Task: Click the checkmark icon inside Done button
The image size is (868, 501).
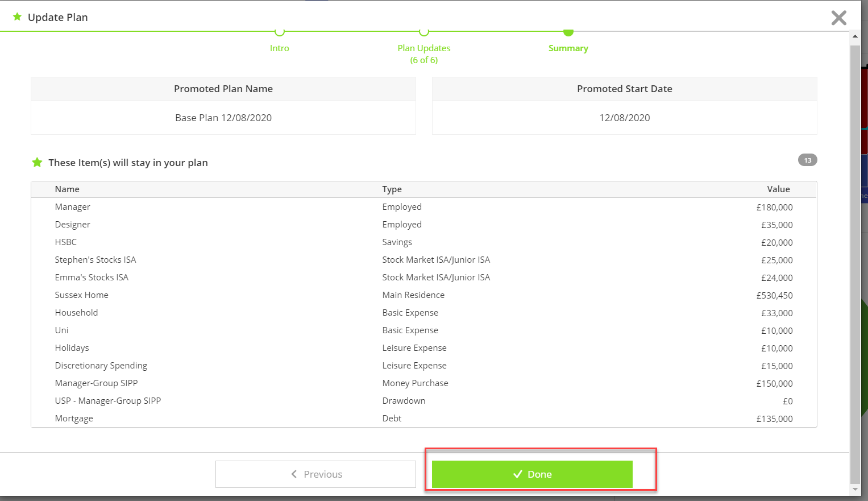Action: [x=517, y=474]
